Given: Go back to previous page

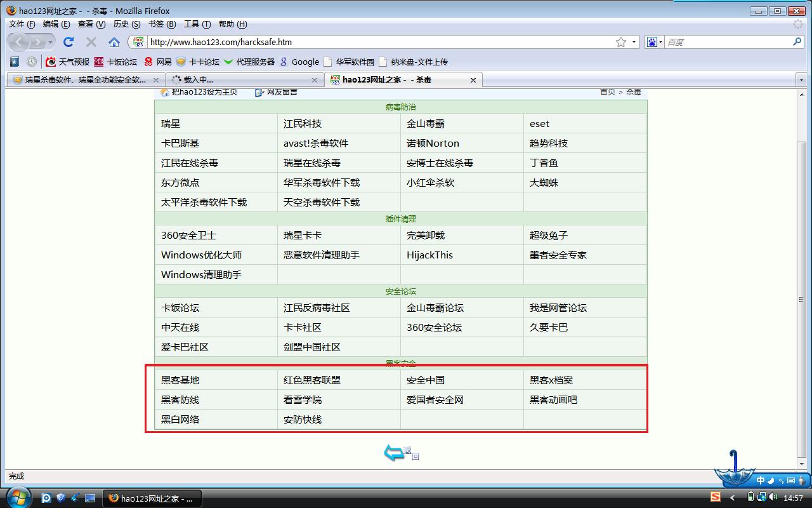Looking at the screenshot, I should tap(20, 42).
